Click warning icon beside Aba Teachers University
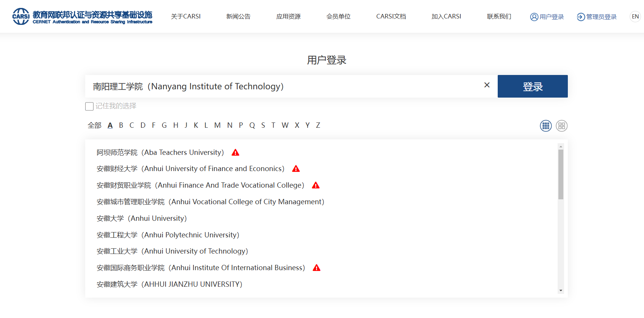 pyautogui.click(x=235, y=153)
